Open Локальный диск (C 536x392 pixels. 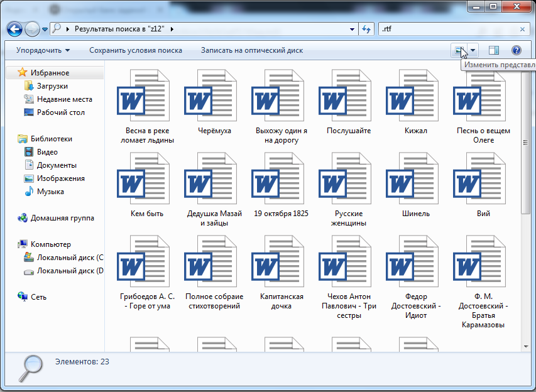[63, 258]
